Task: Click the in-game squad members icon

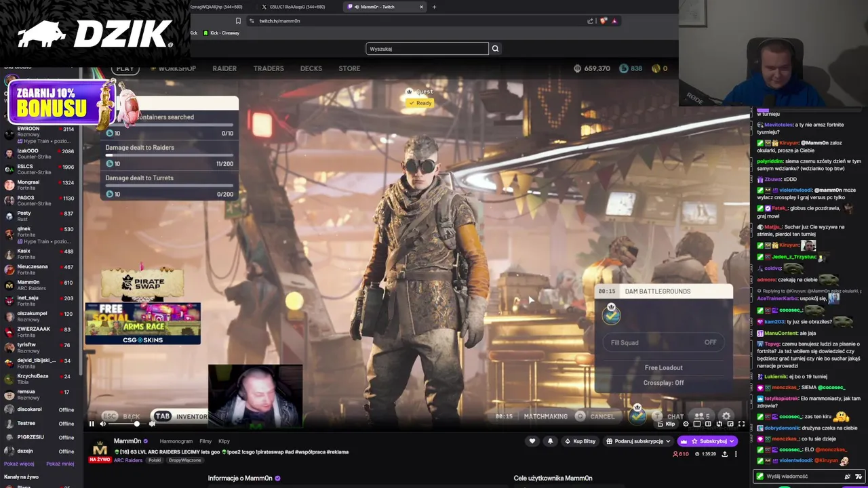Action: [701, 416]
